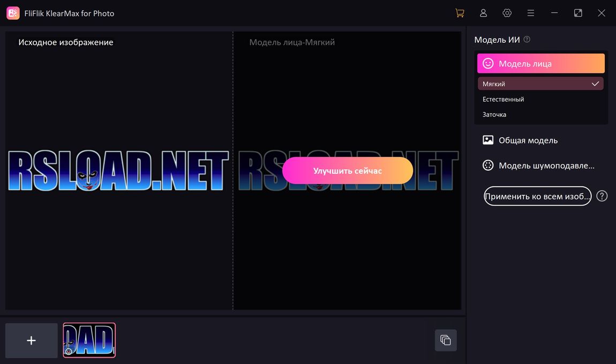Open the settings gear icon
Screen dimensions: 616x364
[507, 13]
